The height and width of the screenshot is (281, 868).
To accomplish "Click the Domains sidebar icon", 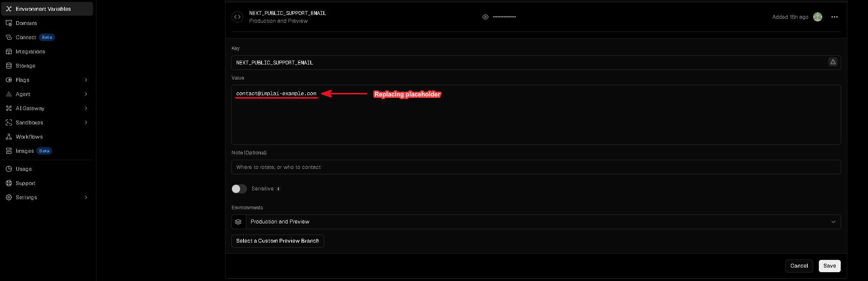I will [9, 23].
